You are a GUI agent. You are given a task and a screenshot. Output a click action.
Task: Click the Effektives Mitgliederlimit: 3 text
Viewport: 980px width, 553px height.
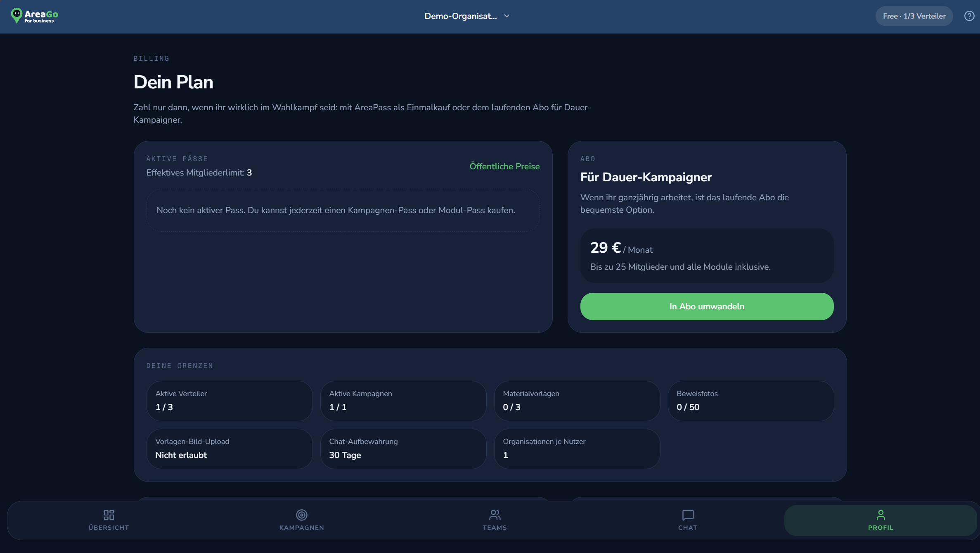[x=199, y=173]
